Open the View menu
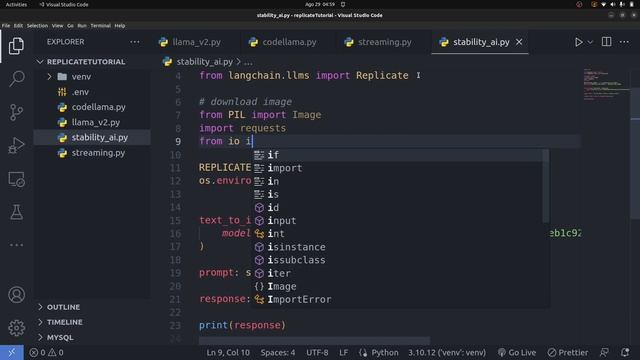This screenshot has width=640, height=360. click(57, 25)
